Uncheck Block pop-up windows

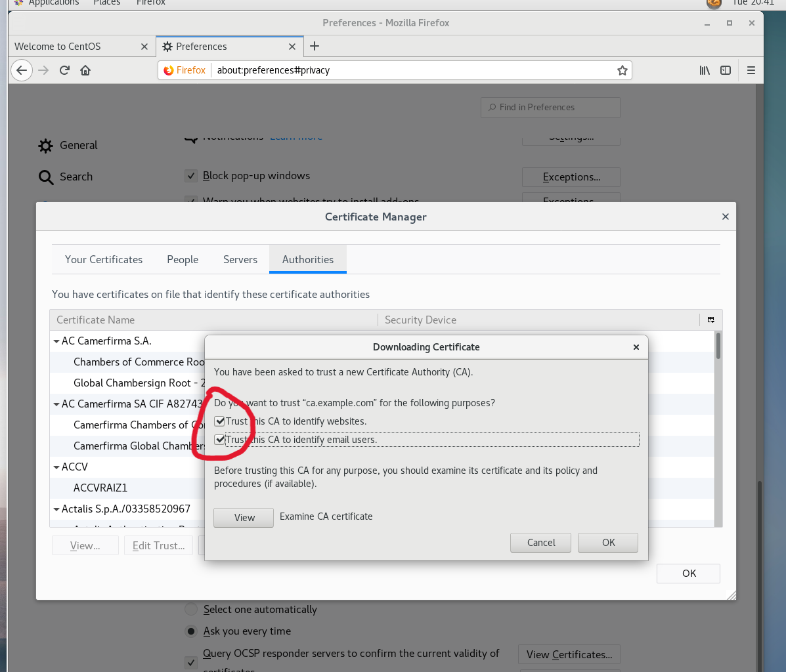click(x=190, y=176)
